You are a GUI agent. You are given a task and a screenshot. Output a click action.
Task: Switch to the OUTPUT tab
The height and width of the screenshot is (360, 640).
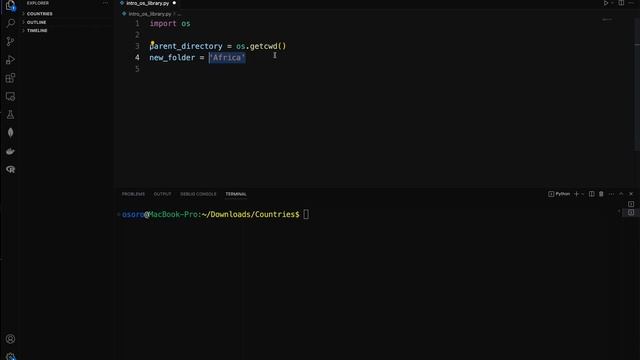point(162,194)
